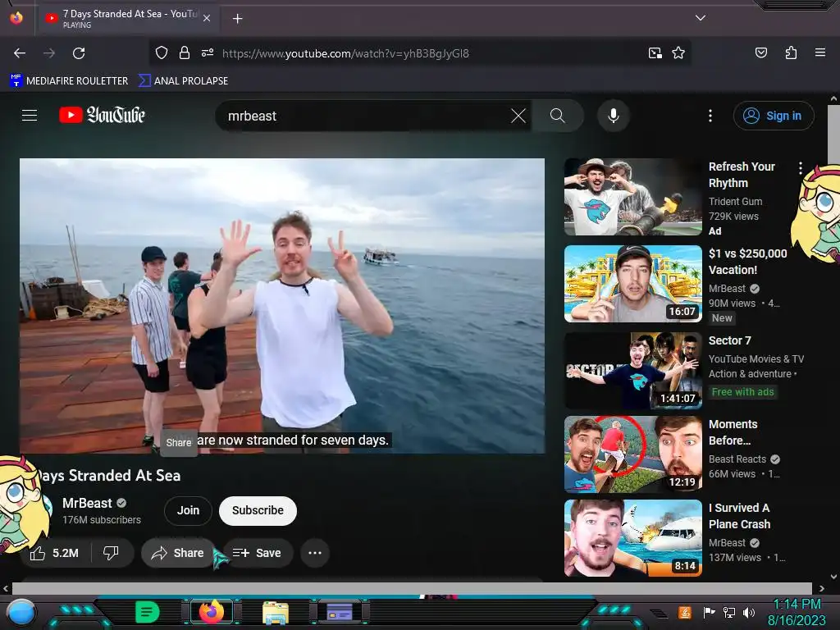Save the video to a playlist
Screen dimensions: 840x630
(x=257, y=553)
